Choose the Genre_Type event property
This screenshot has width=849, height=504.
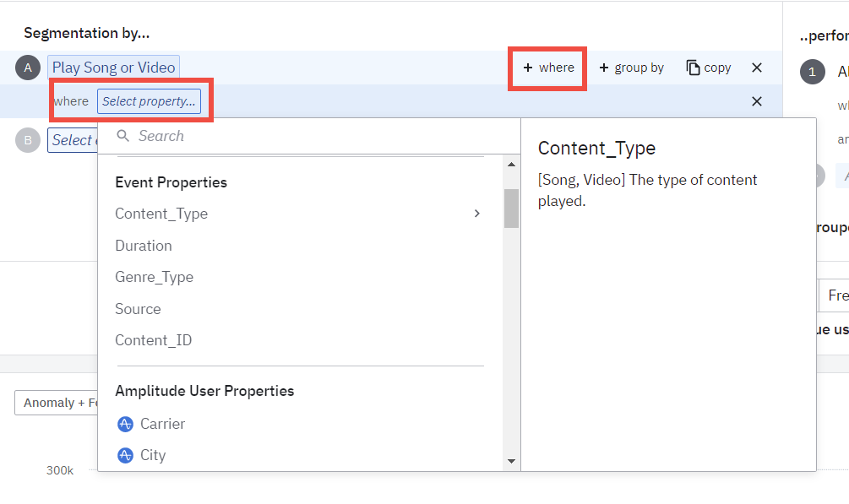click(155, 277)
